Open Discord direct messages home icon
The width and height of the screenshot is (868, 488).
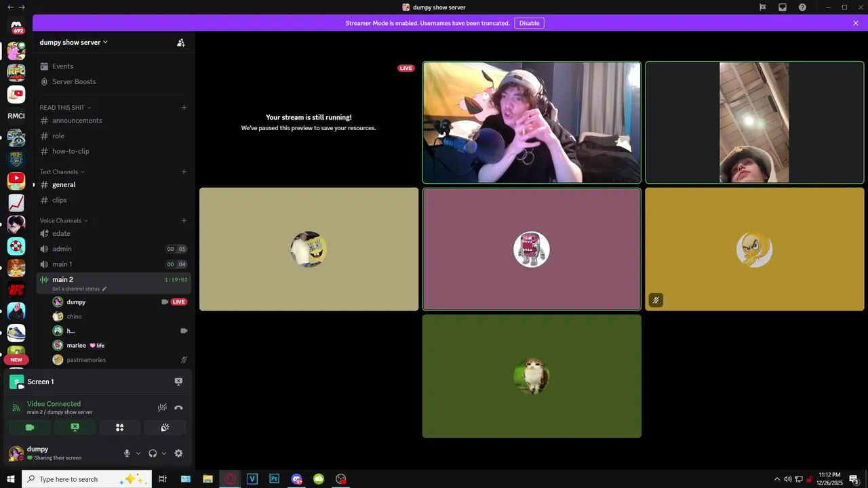tap(16, 26)
